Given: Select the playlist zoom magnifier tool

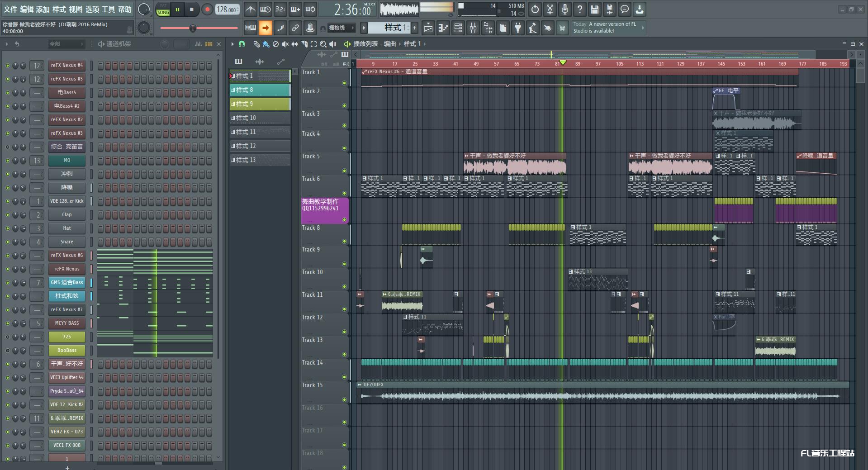Looking at the screenshot, I should click(323, 44).
